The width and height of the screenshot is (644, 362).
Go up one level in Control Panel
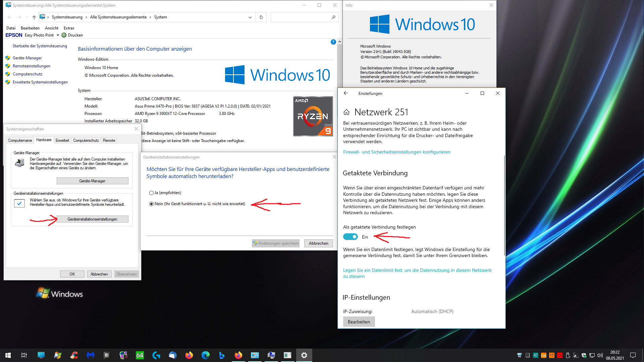34,17
